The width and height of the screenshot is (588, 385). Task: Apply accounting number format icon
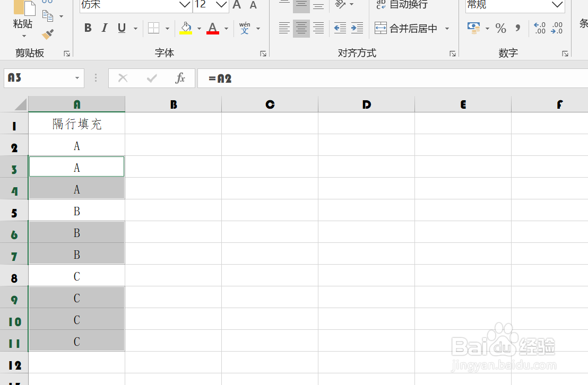pyautogui.click(x=473, y=28)
